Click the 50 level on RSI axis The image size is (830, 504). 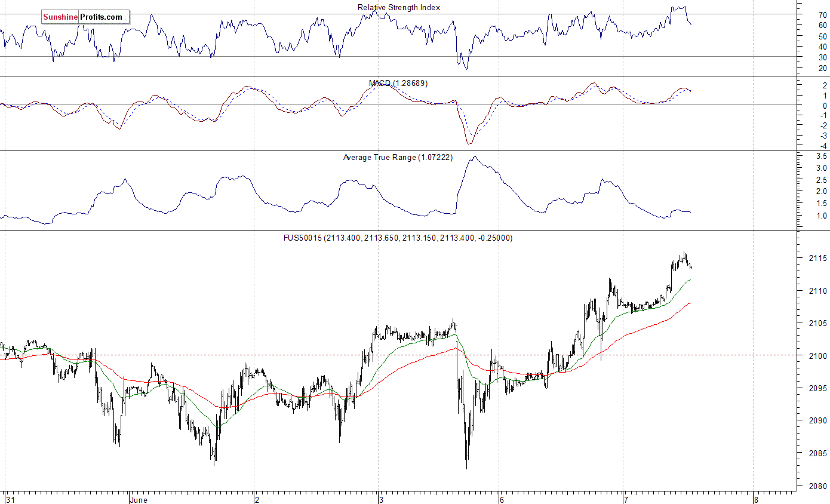(823, 36)
